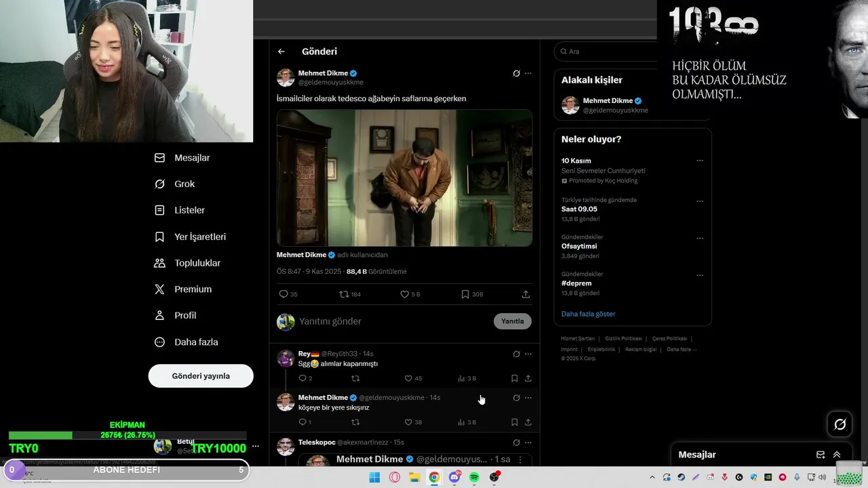Image resolution: width=868 pixels, height=488 pixels.
Task: Open options for Saat 09.05 trend
Action: pos(700,201)
